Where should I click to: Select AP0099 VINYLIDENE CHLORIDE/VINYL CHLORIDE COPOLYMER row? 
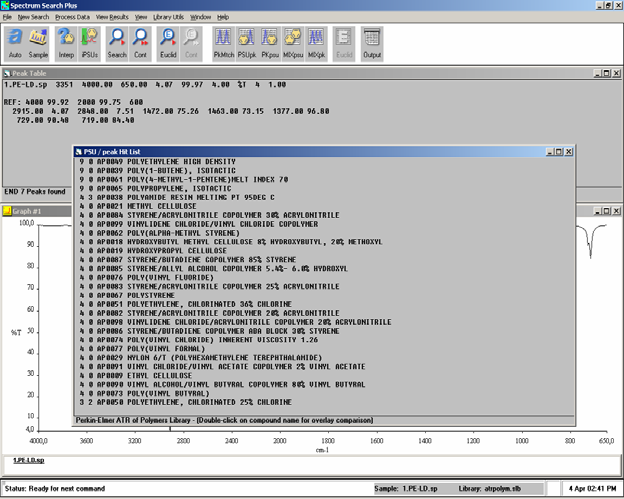tap(199, 224)
